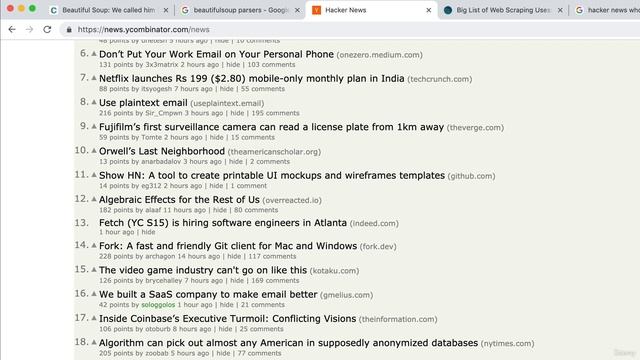Click the github.com site link
Image resolution: width=640 pixels, height=360 pixels.
tap(471, 176)
